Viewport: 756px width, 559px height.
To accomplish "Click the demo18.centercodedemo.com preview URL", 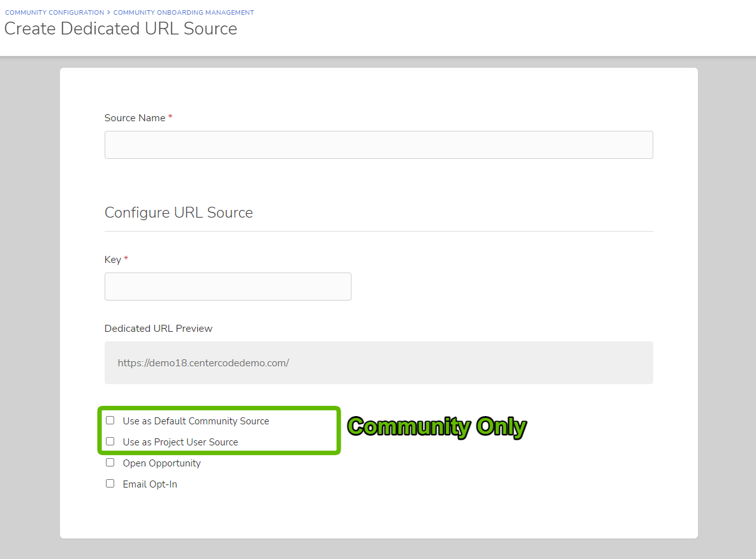I will click(x=203, y=362).
